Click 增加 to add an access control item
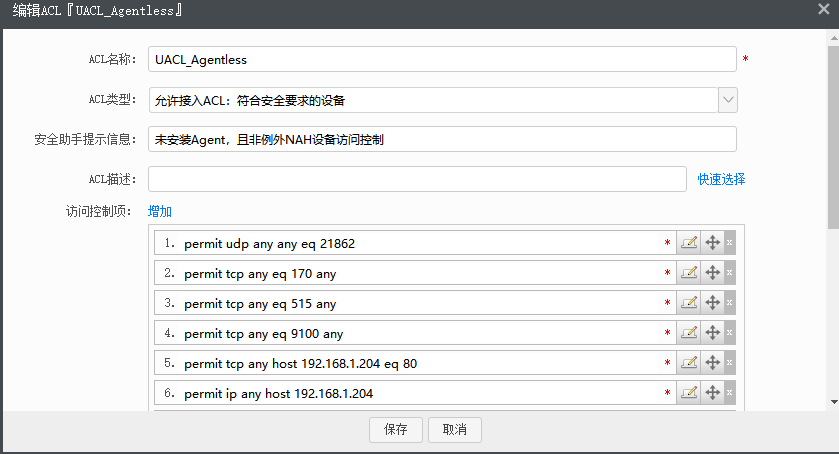Image resolution: width=839 pixels, height=454 pixels. tap(160, 211)
